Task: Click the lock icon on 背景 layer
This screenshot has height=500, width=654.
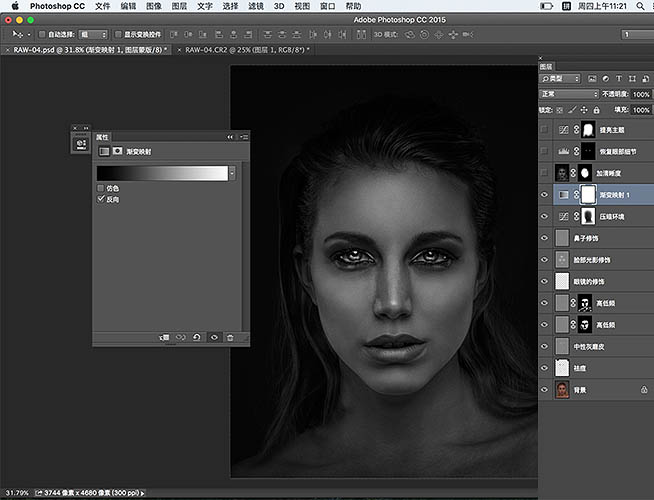Action: coord(643,391)
